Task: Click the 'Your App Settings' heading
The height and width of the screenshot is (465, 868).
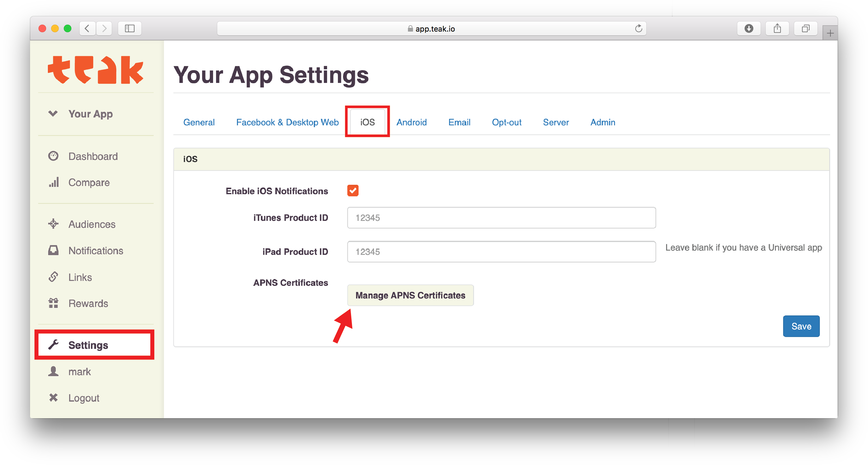Action: point(271,75)
